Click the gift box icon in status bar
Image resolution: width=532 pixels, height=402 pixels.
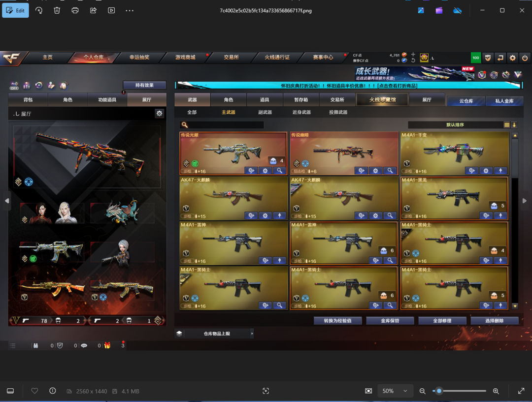(107, 345)
